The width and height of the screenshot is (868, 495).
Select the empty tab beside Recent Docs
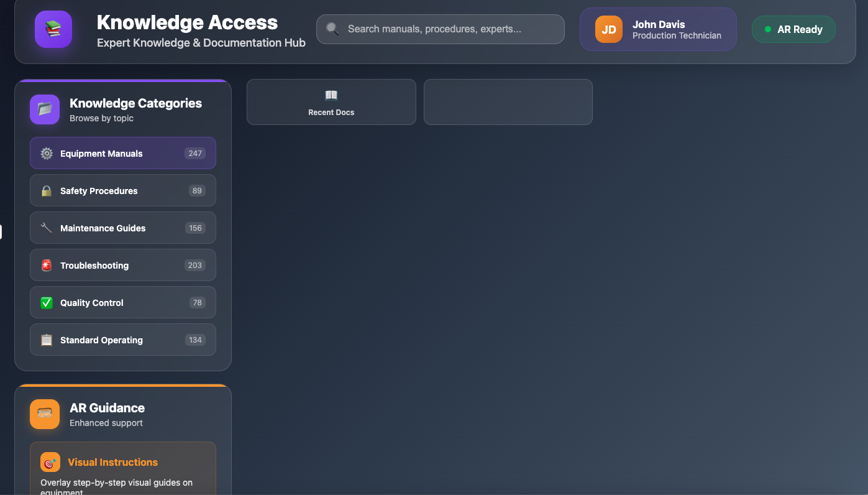coord(508,102)
